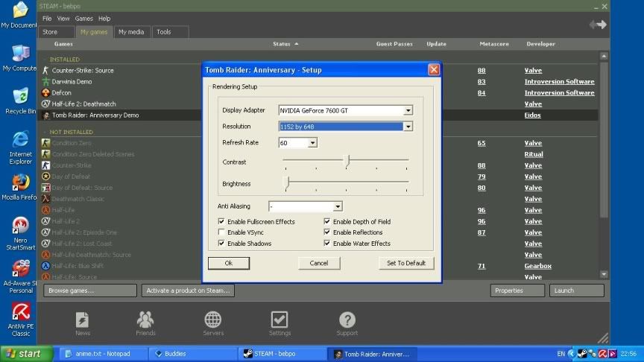Open the Resolution dropdown list
This screenshot has height=362, width=644.
(x=408, y=127)
